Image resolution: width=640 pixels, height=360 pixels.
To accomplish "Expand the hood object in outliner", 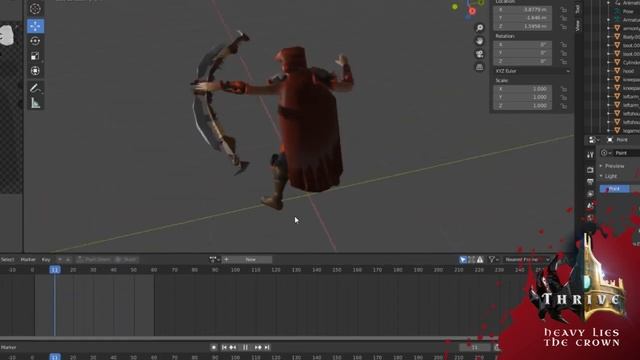I will 609,71.
